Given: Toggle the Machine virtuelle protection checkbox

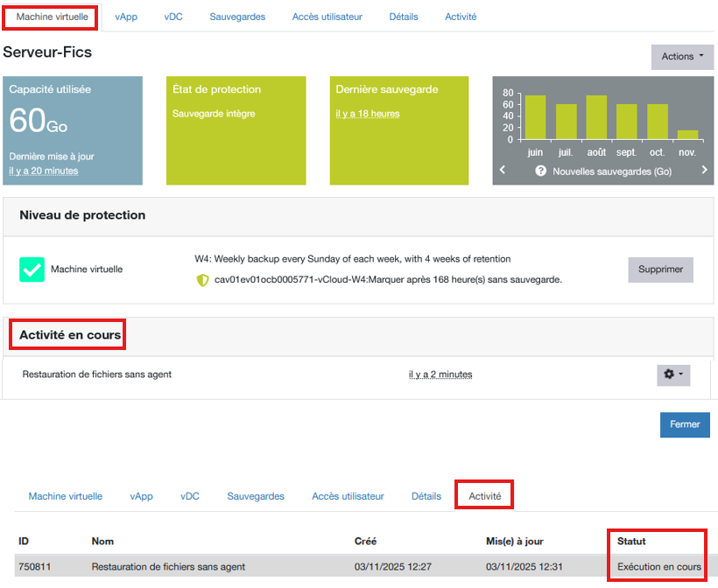Looking at the screenshot, I should [32, 269].
